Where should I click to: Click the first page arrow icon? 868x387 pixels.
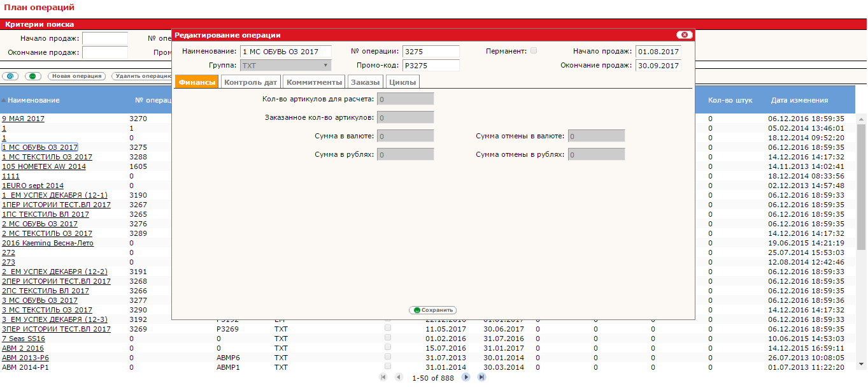[383, 377]
